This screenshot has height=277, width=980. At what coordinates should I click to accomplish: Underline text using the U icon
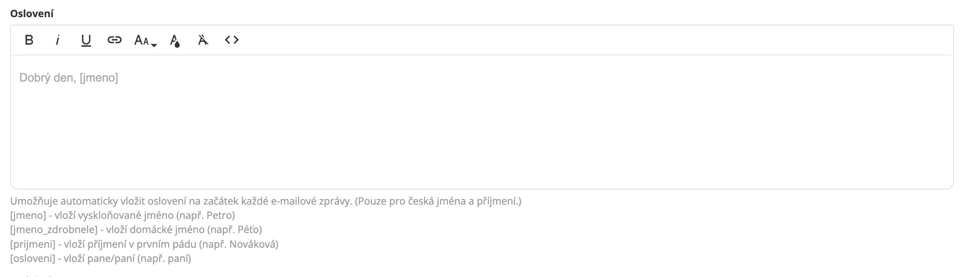86,40
